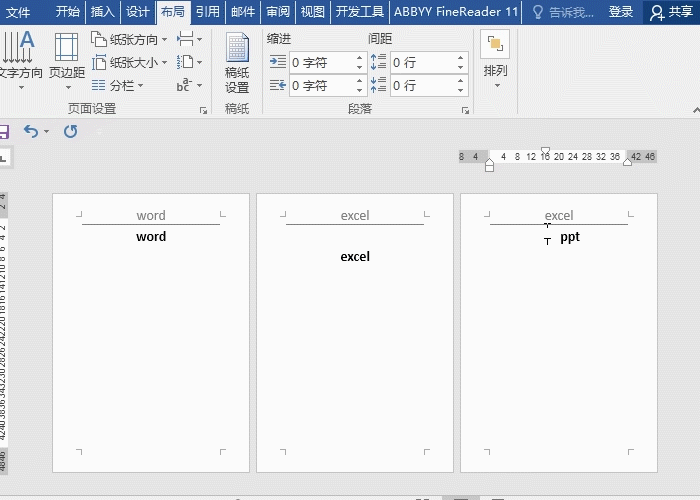Switch to the 引用 references tab

207,12
